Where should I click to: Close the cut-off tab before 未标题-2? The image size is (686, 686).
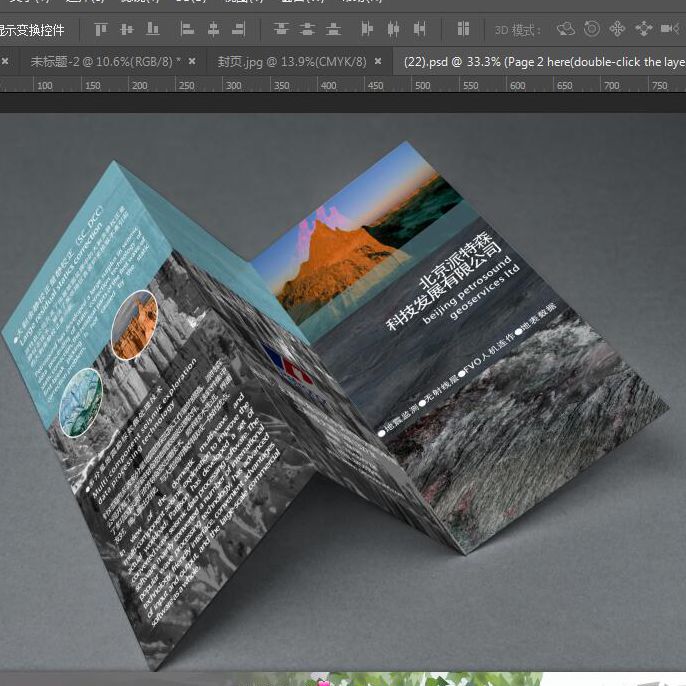click(x=5, y=62)
